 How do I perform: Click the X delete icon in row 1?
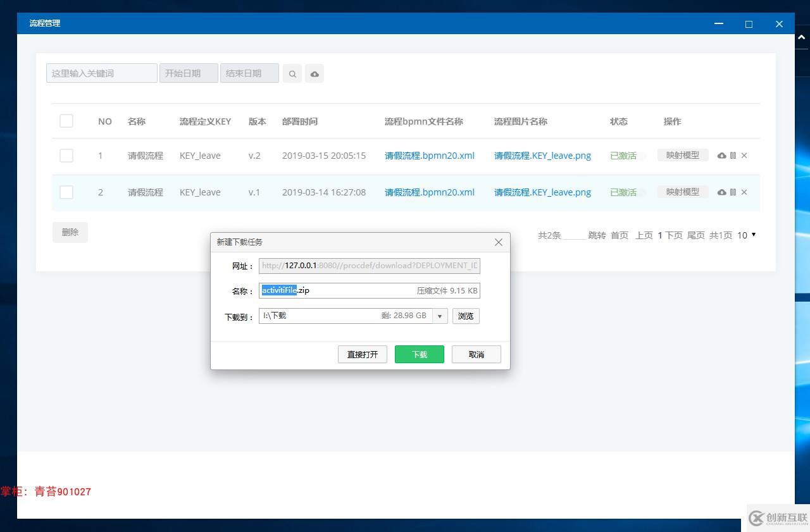(744, 156)
